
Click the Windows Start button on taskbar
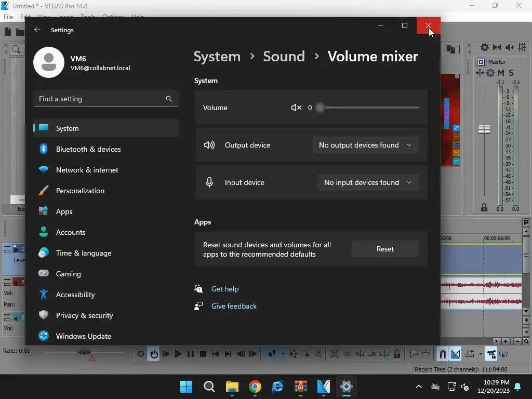pyautogui.click(x=186, y=387)
